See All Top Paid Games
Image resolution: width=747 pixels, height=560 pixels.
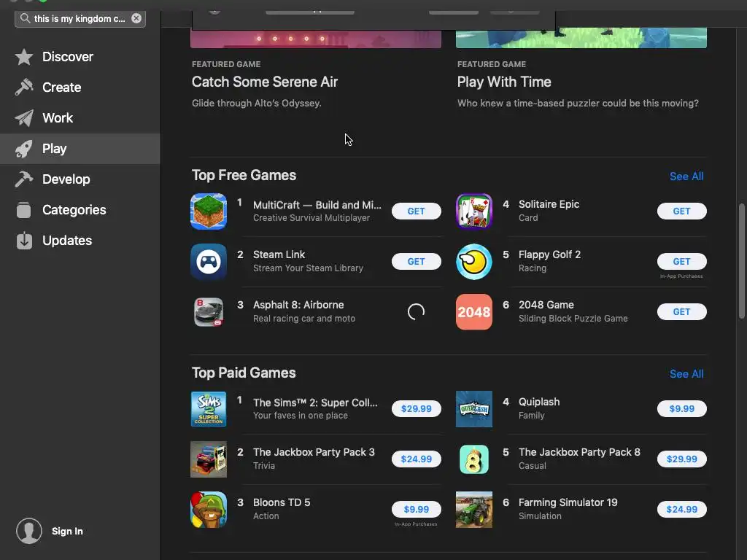pos(686,374)
